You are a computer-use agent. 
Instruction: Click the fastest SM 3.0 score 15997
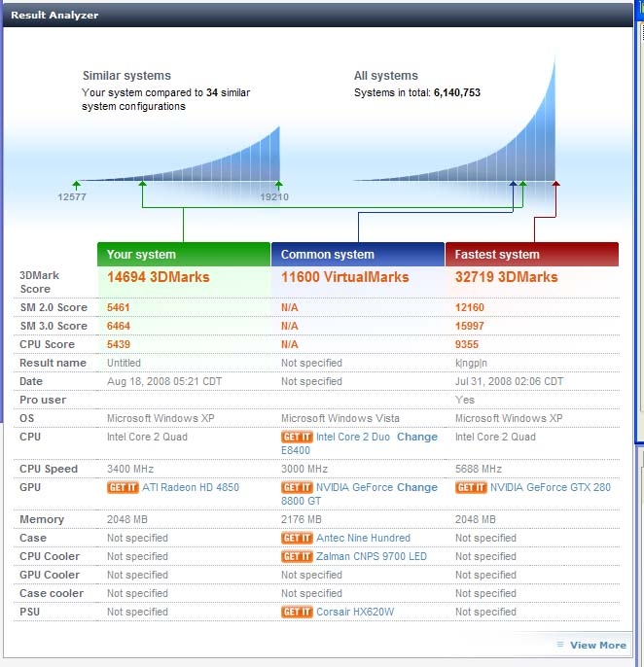[470, 326]
